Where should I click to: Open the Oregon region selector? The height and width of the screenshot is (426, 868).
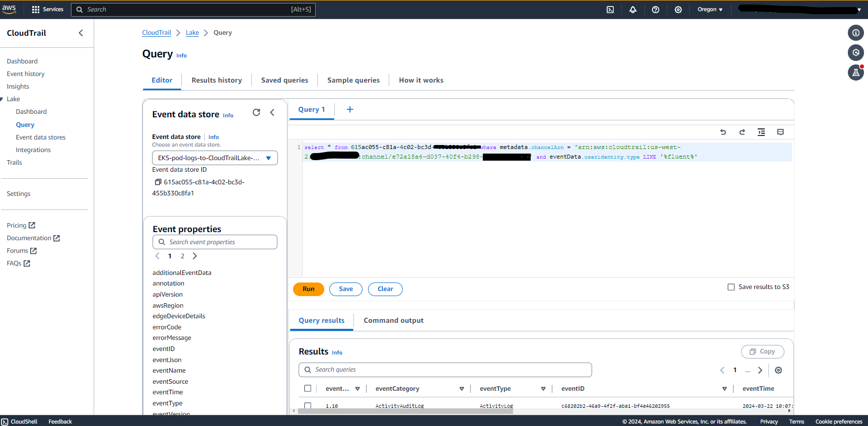click(710, 10)
